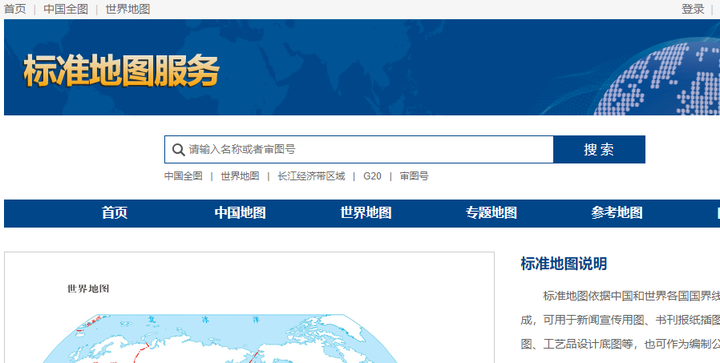Click the 搜索 search button
Viewport: 720px width, 363px height.
click(x=599, y=149)
